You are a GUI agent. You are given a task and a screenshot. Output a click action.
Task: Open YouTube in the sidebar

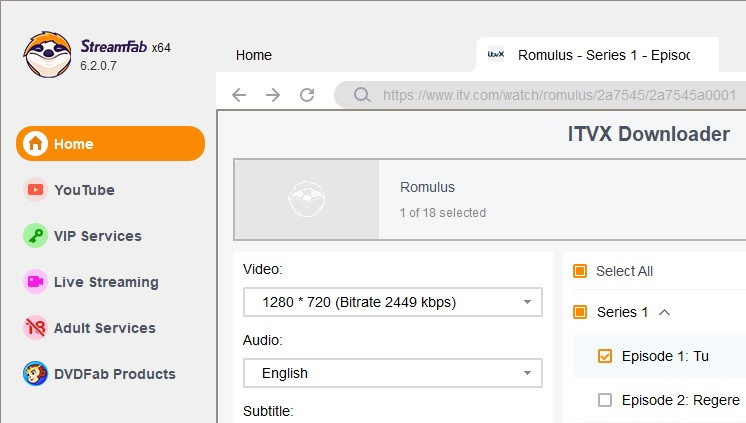pyautogui.click(x=84, y=190)
